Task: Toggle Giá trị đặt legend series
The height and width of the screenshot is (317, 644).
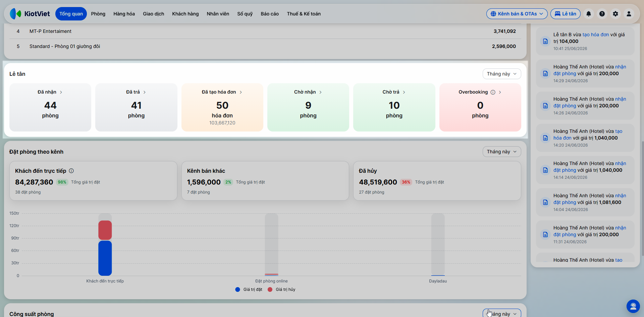Action: coord(249,289)
